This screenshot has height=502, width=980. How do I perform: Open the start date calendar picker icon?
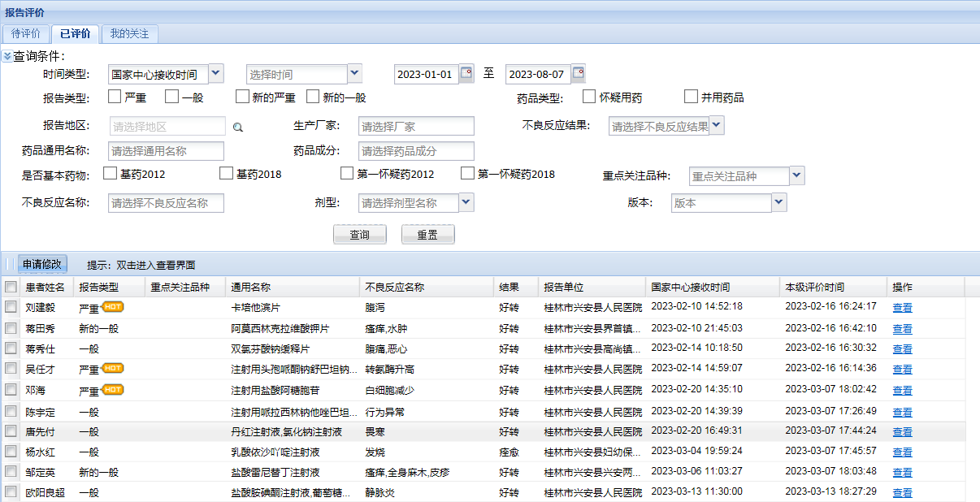click(x=466, y=74)
